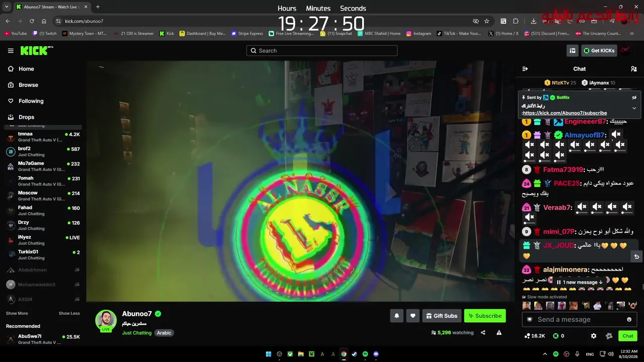Expand the pinned message chevron
This screenshot has height=362, width=644.
(x=634, y=108)
